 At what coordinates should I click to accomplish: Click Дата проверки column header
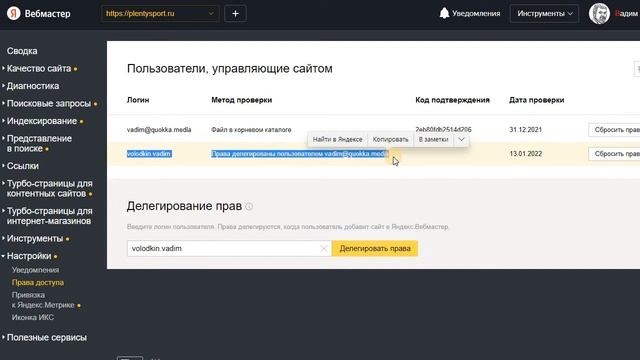tap(536, 100)
